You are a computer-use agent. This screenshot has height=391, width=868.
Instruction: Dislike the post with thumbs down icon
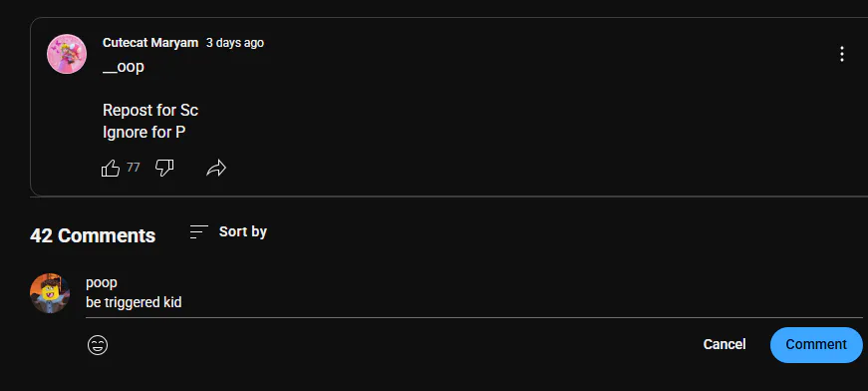164,168
